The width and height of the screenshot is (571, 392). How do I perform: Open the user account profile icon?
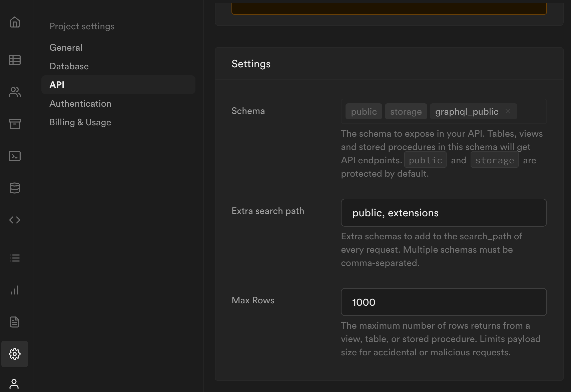(14, 384)
